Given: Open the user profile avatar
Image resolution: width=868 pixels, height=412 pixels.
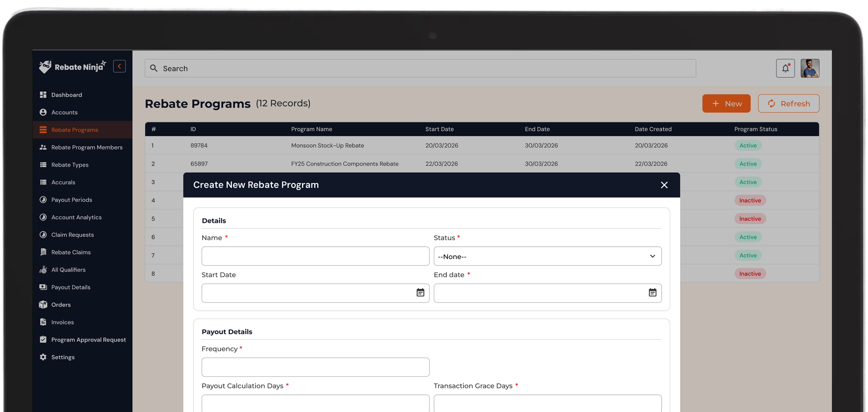Looking at the screenshot, I should (810, 68).
